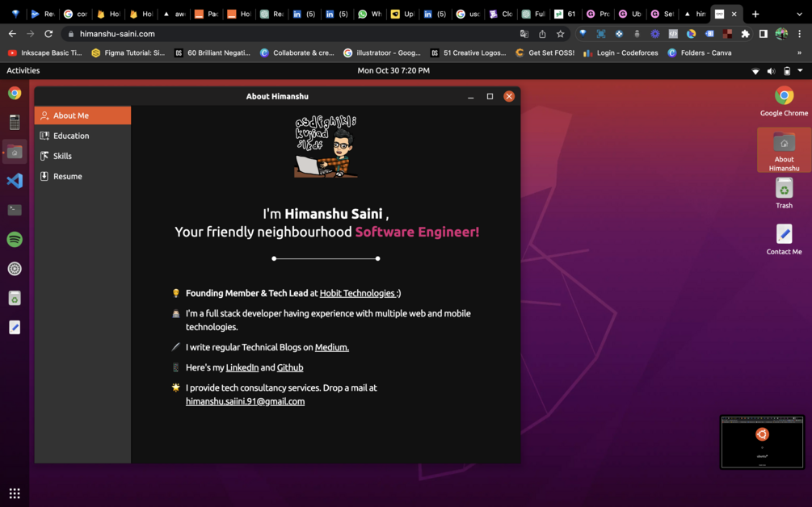Click the share page icon in address bar
This screenshot has width=812, height=507.
pos(542,34)
